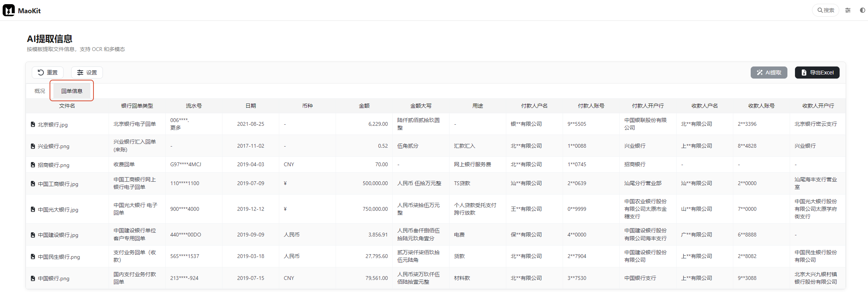Click the amount 79,561.00
Image resolution: width=868 pixels, height=292 pixels.
point(376,278)
